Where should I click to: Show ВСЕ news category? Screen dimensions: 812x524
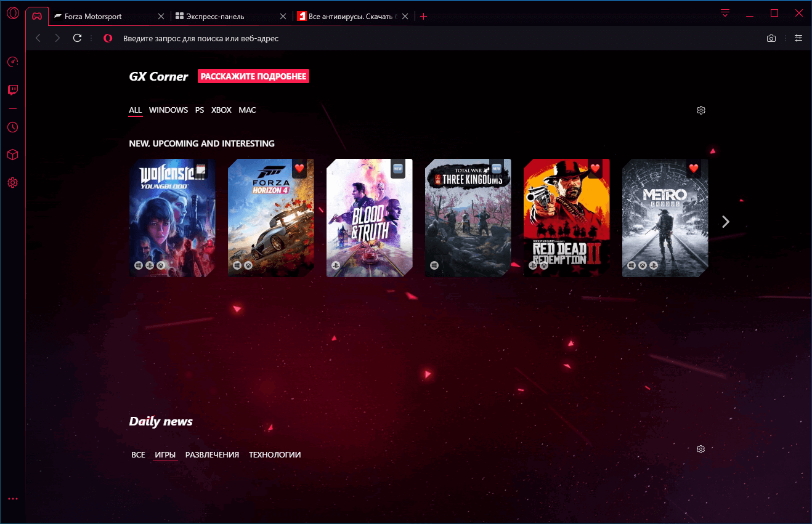[139, 455]
